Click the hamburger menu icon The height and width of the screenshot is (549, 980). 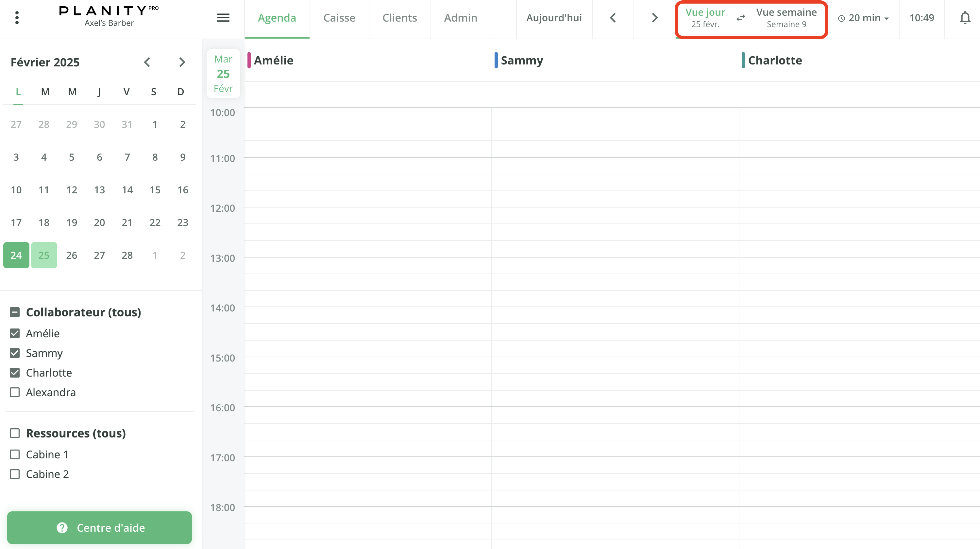(x=223, y=18)
